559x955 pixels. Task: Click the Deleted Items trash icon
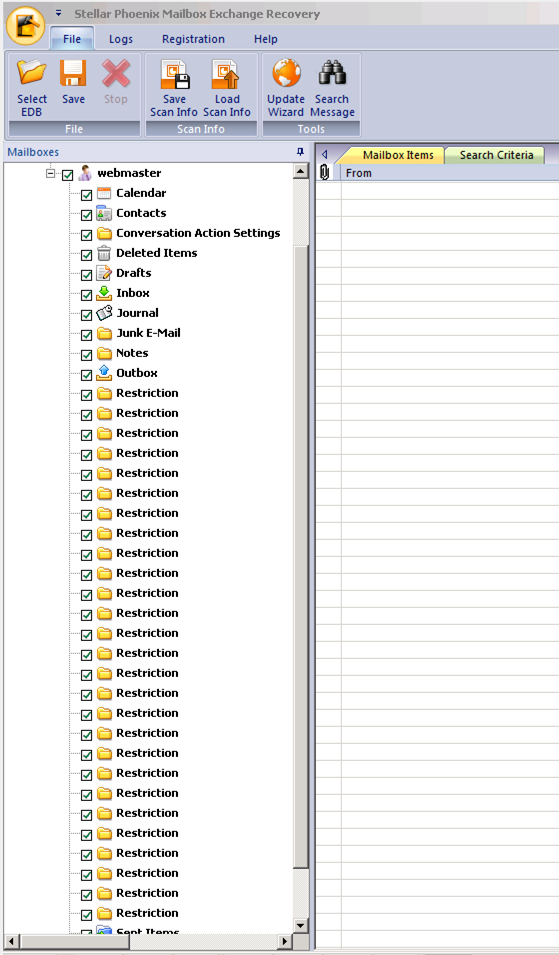click(104, 253)
